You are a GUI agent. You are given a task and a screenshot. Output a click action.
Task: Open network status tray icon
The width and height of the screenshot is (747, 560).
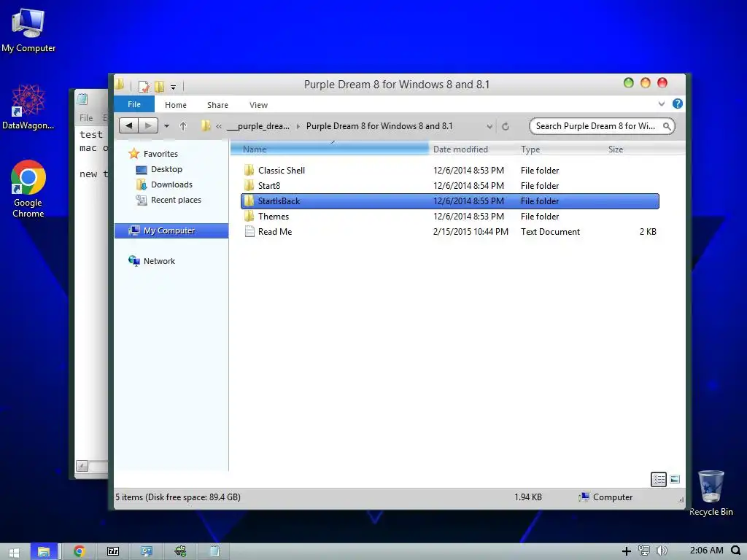pos(644,551)
